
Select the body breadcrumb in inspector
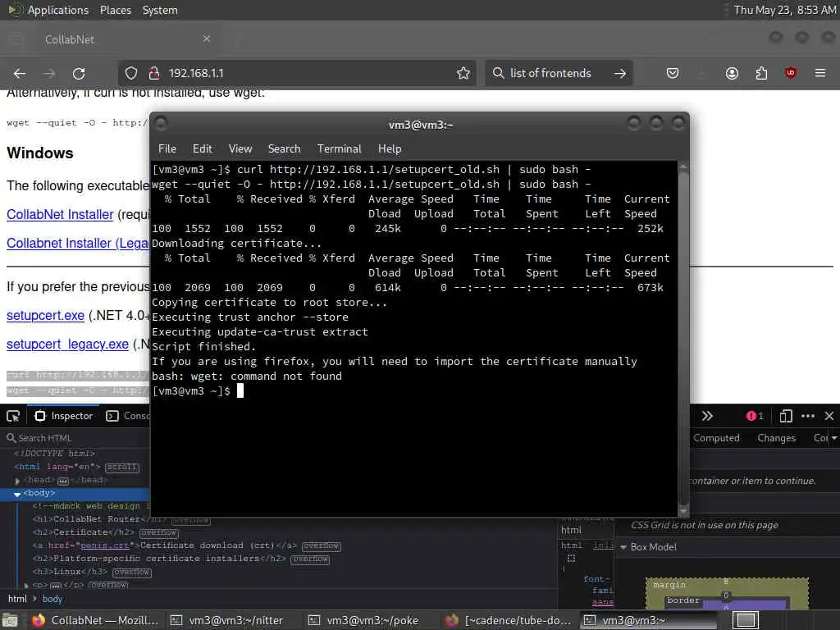click(x=52, y=599)
